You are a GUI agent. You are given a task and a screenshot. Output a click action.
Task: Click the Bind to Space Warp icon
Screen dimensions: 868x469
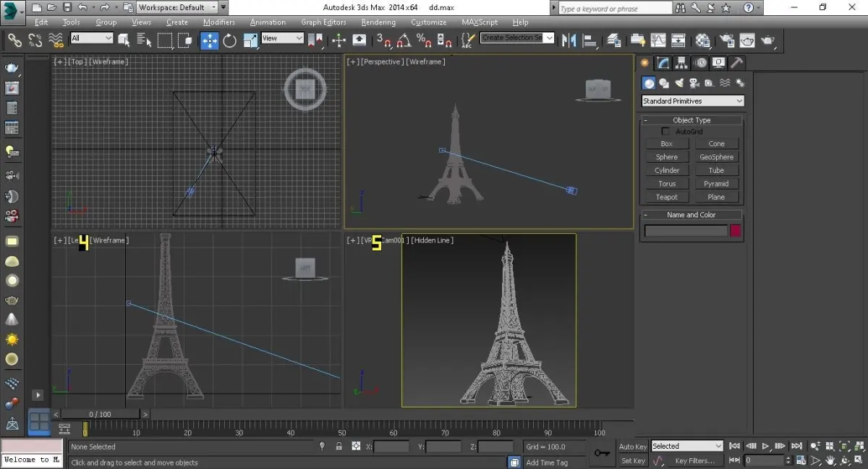(56, 40)
